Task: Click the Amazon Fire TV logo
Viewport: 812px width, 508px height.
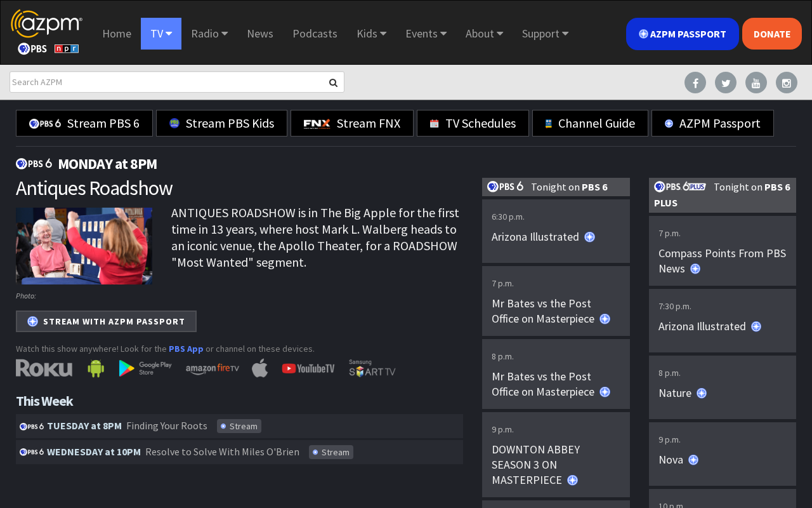Action: 213,369
